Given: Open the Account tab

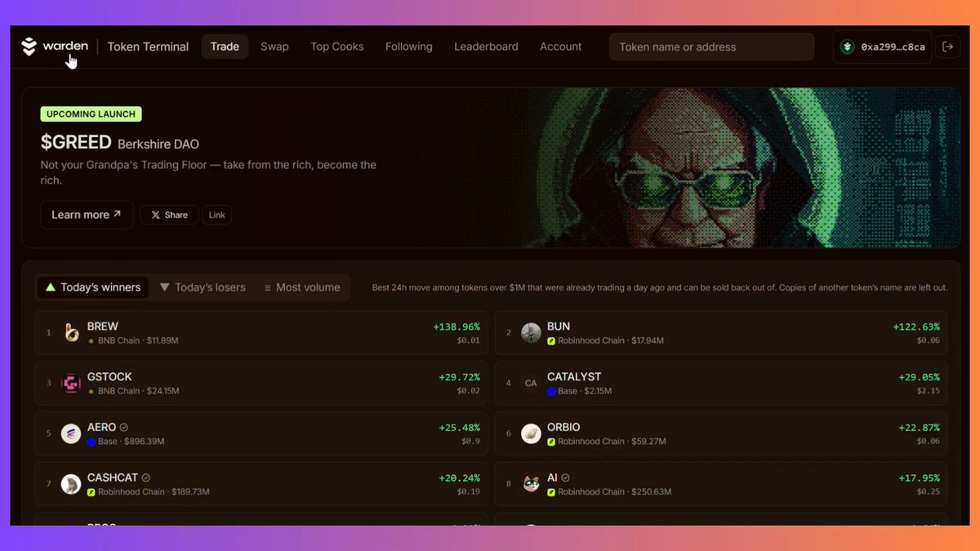Looking at the screenshot, I should click(x=561, y=47).
